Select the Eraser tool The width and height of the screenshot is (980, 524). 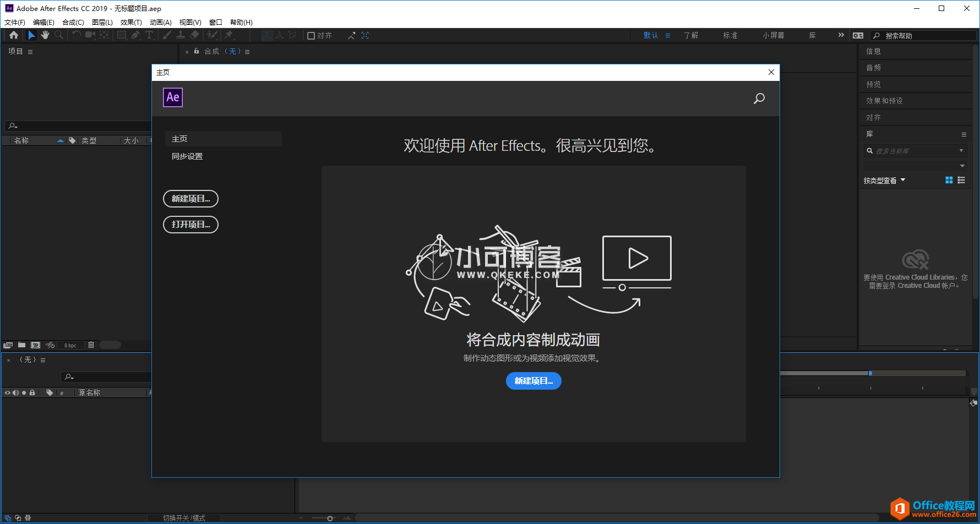(x=194, y=35)
